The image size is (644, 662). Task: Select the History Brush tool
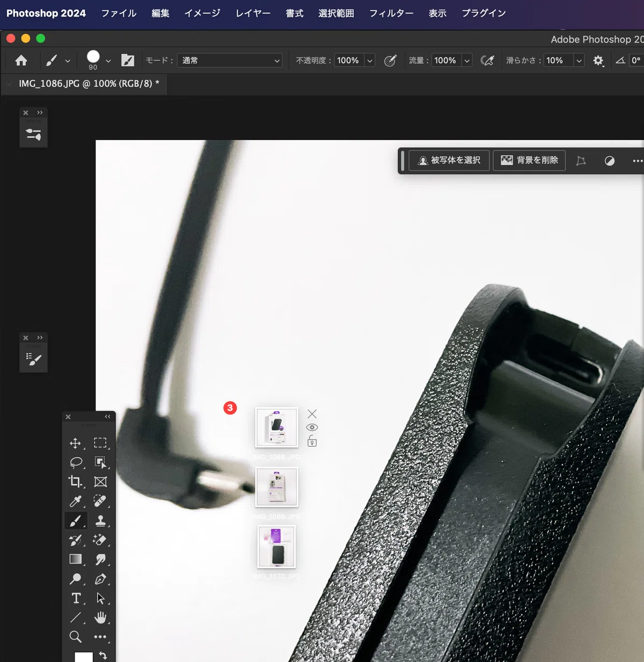point(75,540)
